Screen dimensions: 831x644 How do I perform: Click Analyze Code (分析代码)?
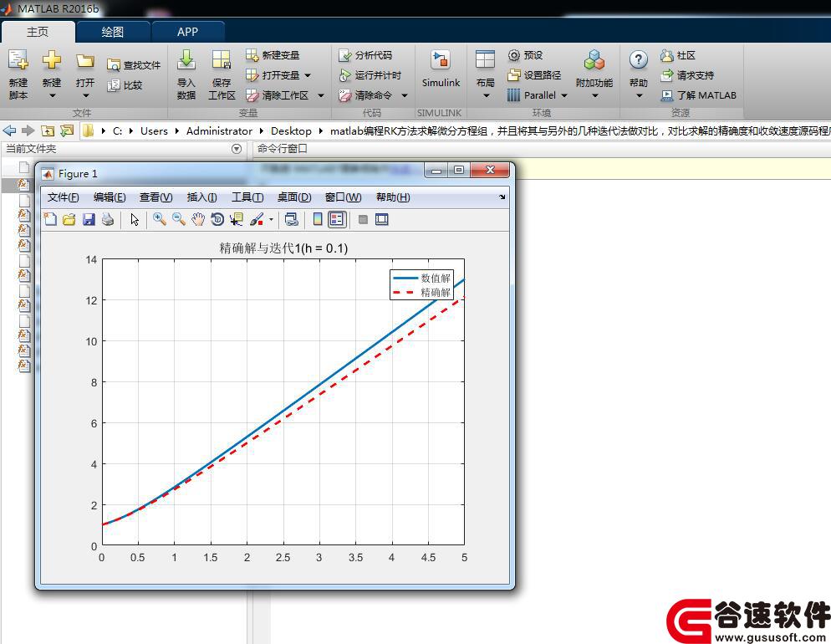[365, 54]
